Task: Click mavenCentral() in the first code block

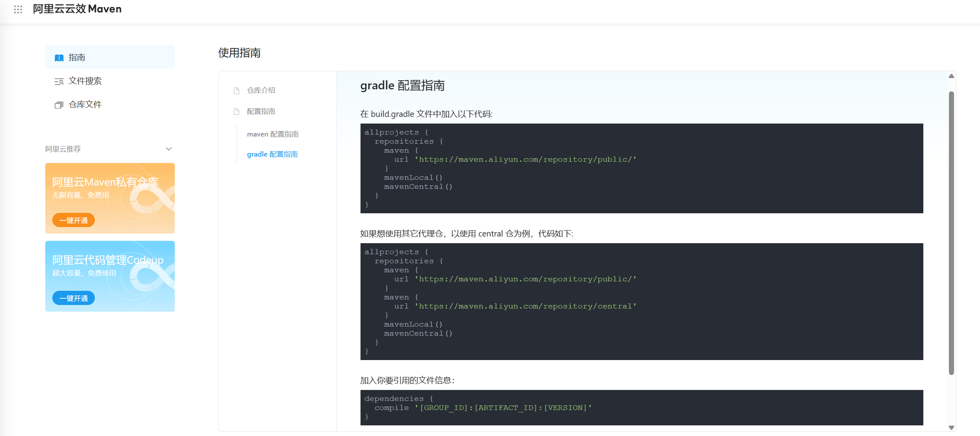Action: [x=418, y=187]
